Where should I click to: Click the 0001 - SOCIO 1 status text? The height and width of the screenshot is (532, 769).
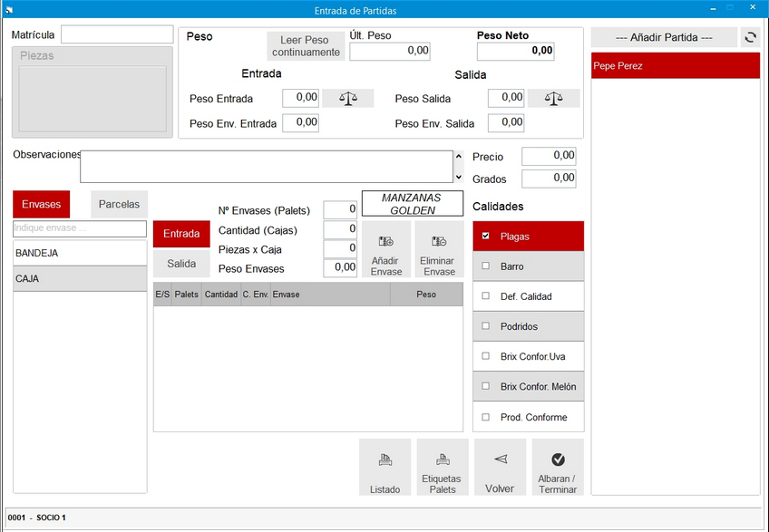(37, 517)
